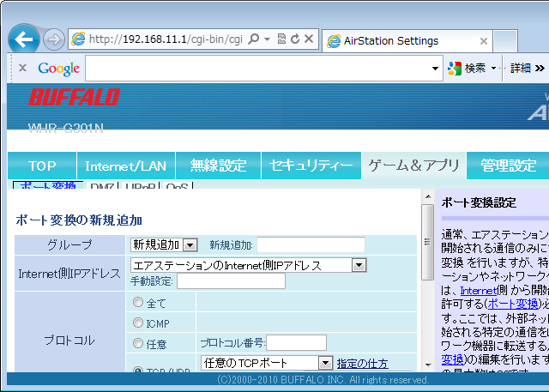The width and height of the screenshot is (549, 392).
Task: Open the DMZ sub-tab
Action: [102, 185]
